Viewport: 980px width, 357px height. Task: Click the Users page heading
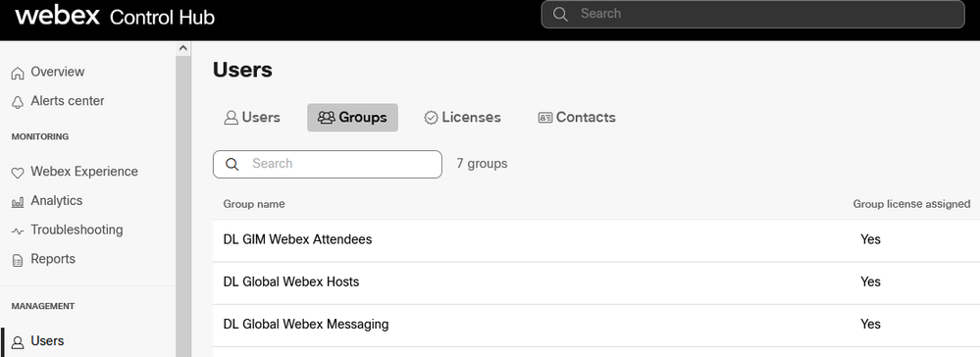(242, 70)
